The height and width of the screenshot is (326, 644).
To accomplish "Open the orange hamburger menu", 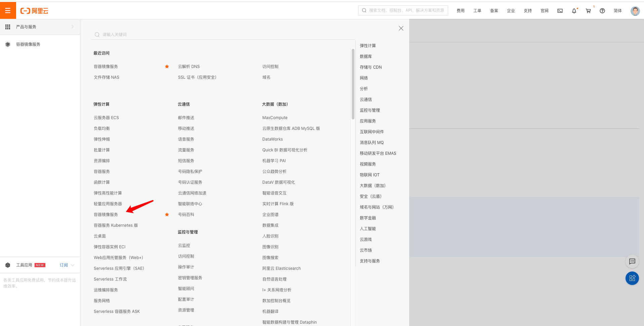I will [8, 10].
